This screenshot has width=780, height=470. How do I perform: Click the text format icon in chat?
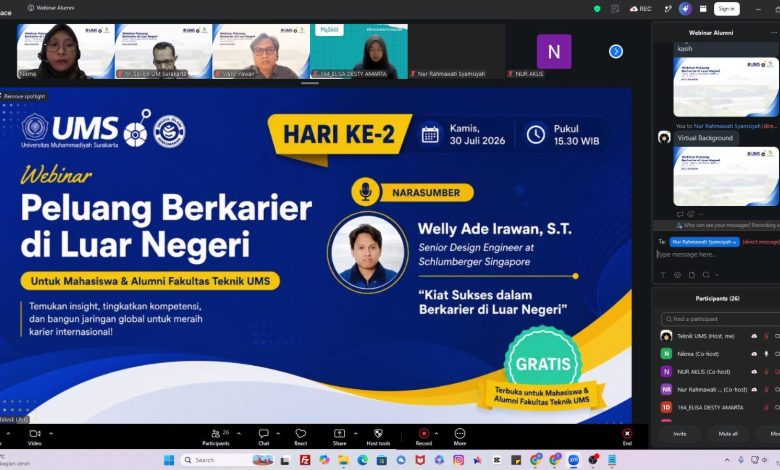pos(663,275)
